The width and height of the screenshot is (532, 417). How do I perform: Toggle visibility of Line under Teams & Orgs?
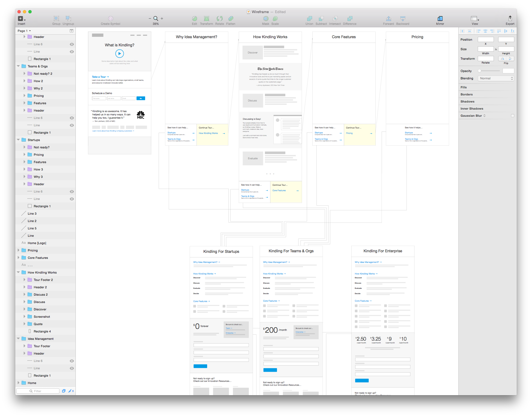72,125
